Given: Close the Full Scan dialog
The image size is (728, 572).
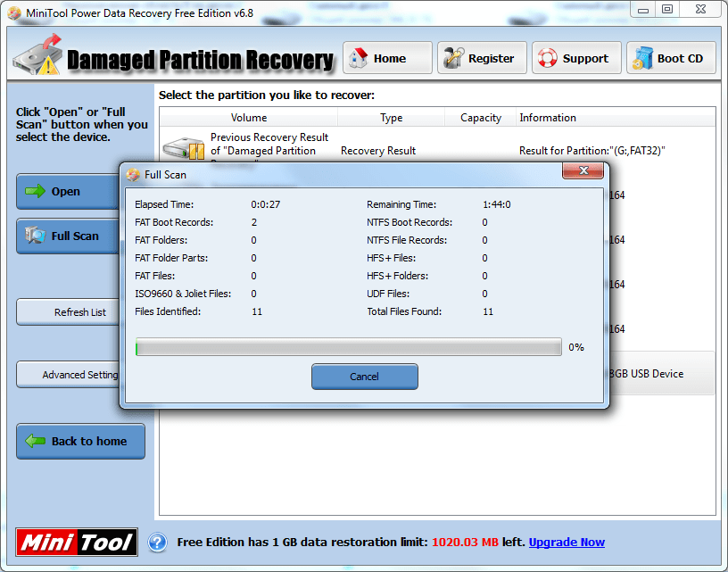Looking at the screenshot, I should click(x=583, y=170).
